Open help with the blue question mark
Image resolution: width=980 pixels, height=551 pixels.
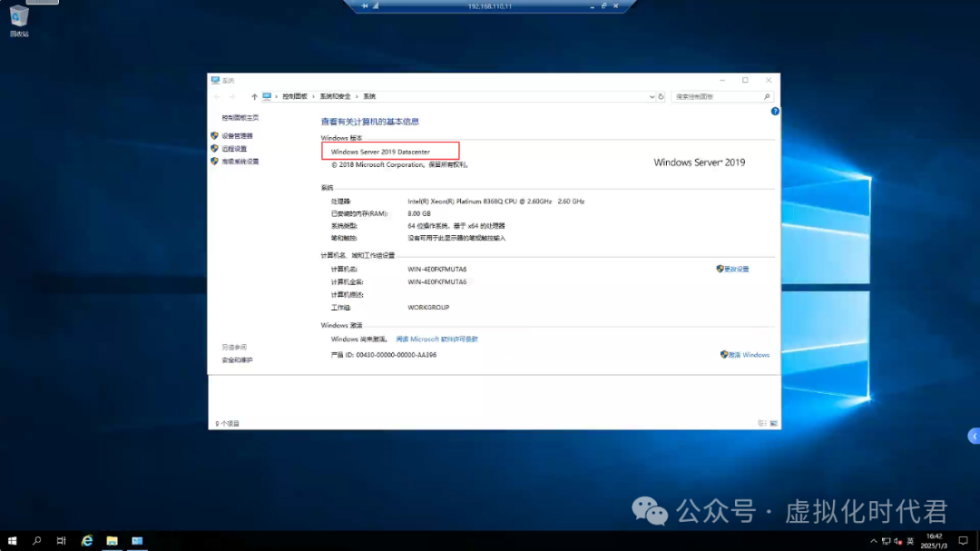point(775,112)
